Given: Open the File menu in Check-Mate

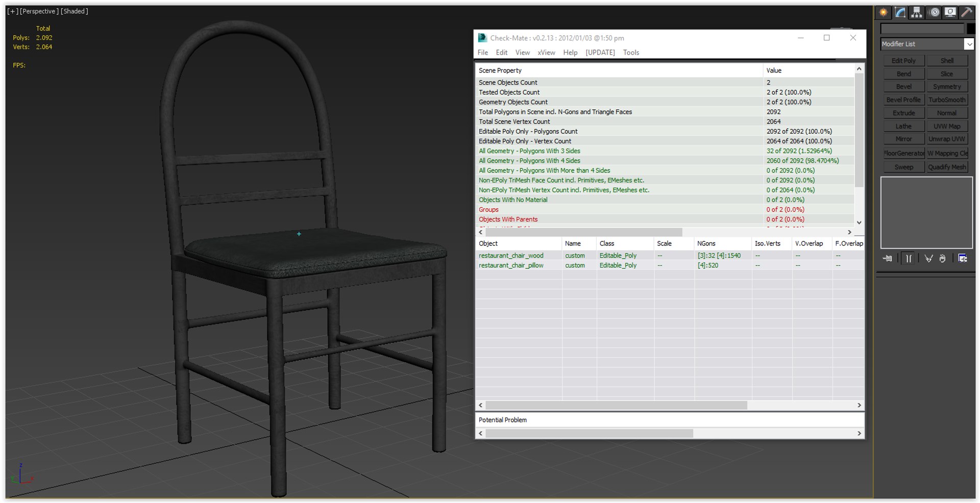Looking at the screenshot, I should (483, 53).
